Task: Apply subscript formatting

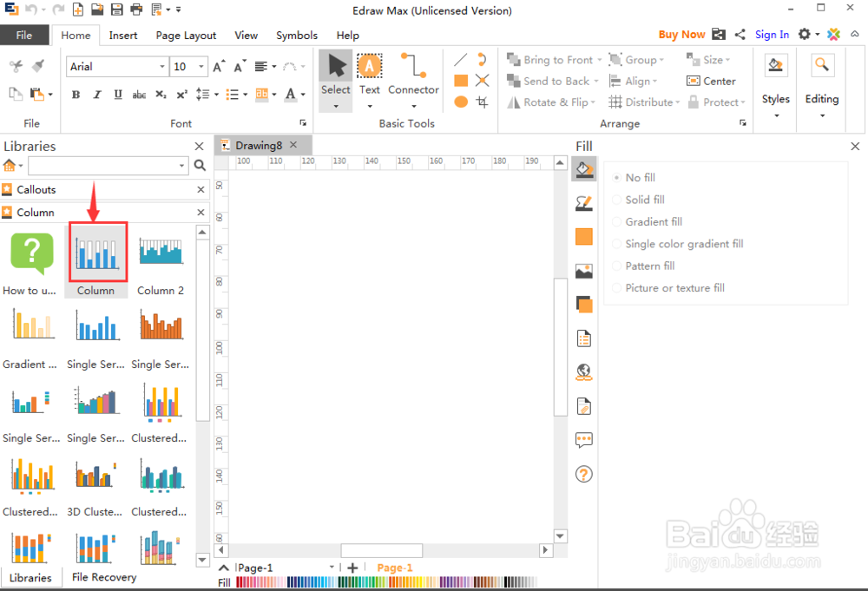Action: 161,95
